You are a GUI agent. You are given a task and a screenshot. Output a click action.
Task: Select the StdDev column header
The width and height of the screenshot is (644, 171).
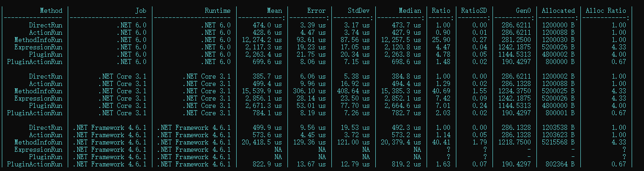click(x=359, y=11)
